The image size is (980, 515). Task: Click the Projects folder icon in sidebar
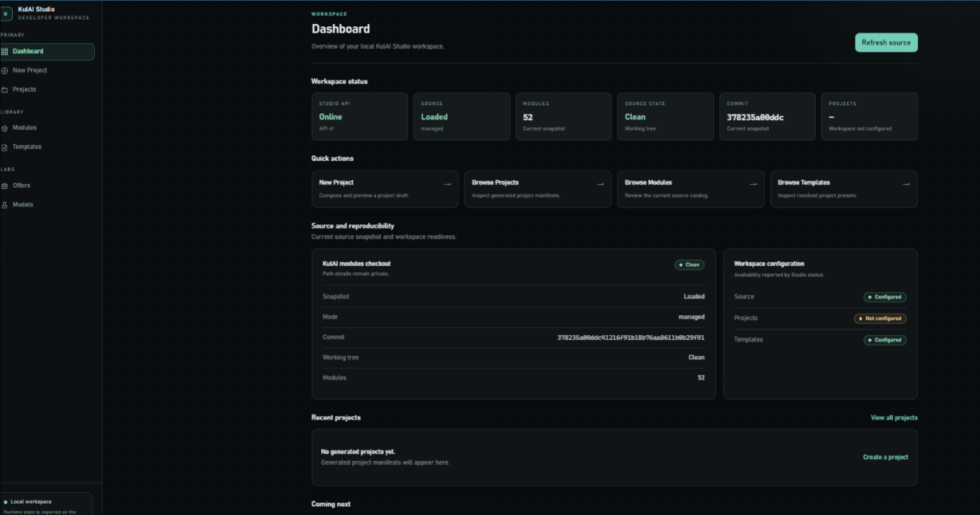point(5,89)
